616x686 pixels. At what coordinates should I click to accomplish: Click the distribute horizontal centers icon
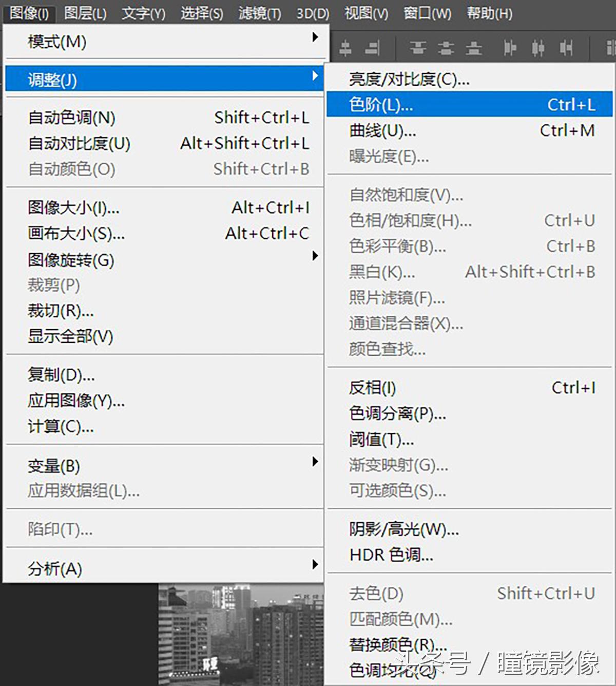538,49
